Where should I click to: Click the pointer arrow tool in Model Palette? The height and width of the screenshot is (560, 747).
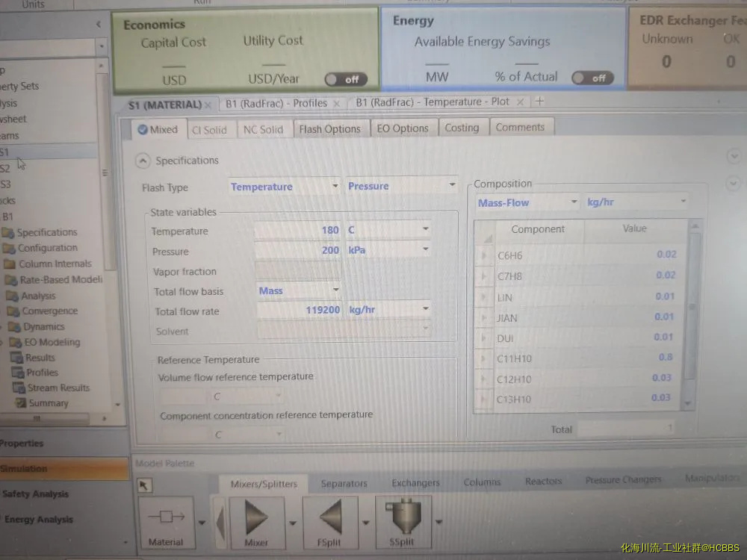(x=145, y=486)
